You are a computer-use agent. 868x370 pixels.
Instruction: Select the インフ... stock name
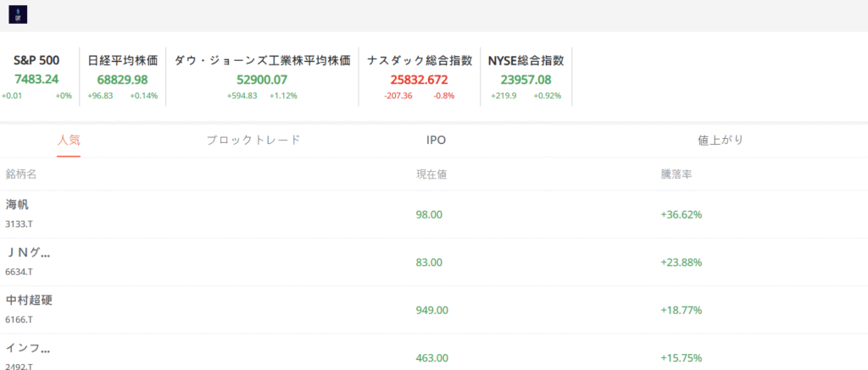tap(28, 348)
